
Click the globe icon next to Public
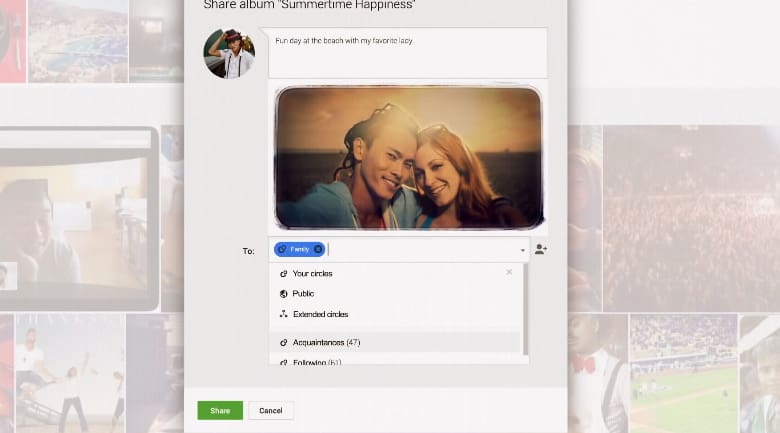point(283,294)
